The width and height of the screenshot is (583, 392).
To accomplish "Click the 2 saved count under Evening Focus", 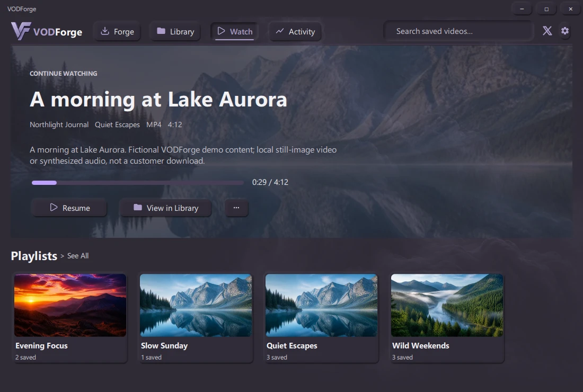I will pyautogui.click(x=25, y=358).
